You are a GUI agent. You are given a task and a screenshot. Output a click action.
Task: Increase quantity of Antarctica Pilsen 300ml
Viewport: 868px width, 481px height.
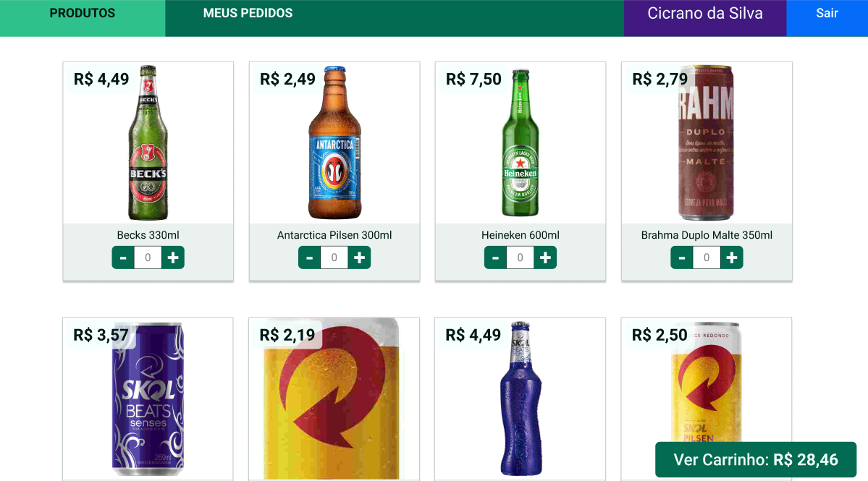click(360, 257)
